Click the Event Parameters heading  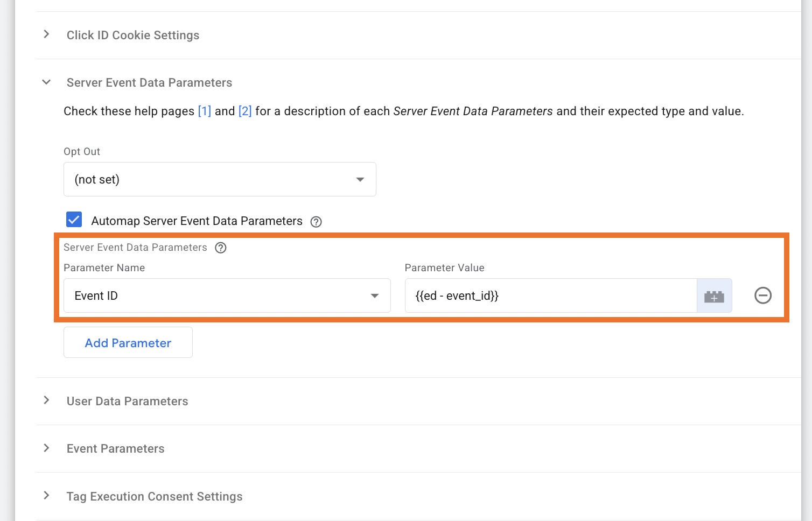[x=115, y=448]
